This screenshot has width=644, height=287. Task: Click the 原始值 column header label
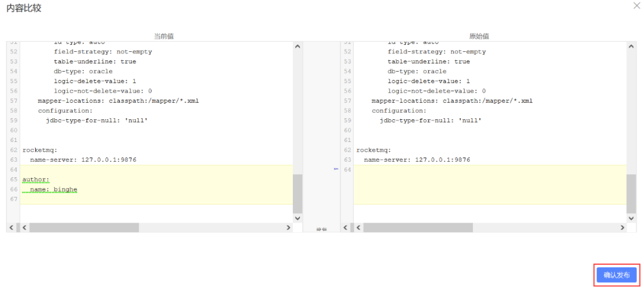click(479, 36)
